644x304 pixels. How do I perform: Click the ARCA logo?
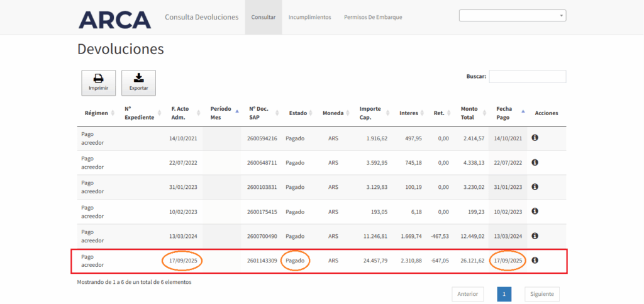click(x=114, y=20)
